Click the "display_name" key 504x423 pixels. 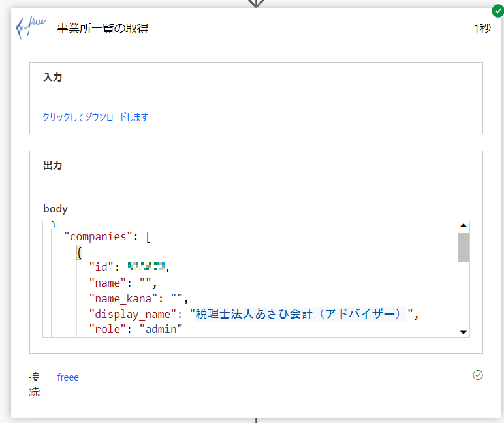point(133,314)
